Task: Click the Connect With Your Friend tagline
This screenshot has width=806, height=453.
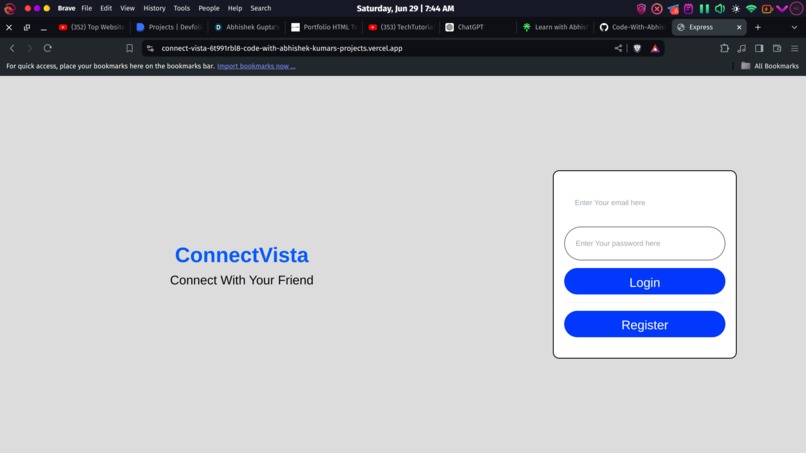Action: [242, 280]
